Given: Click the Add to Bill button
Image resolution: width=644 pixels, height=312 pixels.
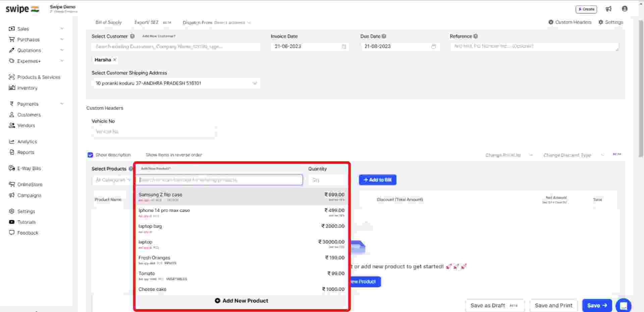Looking at the screenshot, I should 377,180.
